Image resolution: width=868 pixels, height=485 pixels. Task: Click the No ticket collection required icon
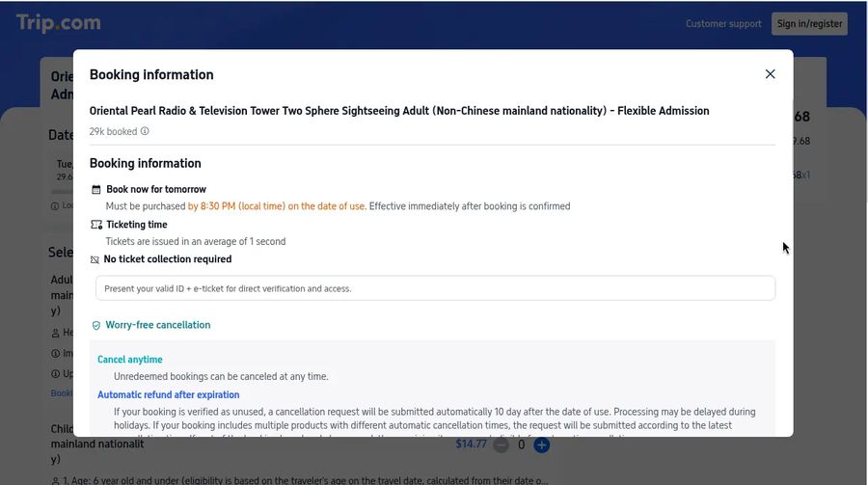tap(95, 259)
